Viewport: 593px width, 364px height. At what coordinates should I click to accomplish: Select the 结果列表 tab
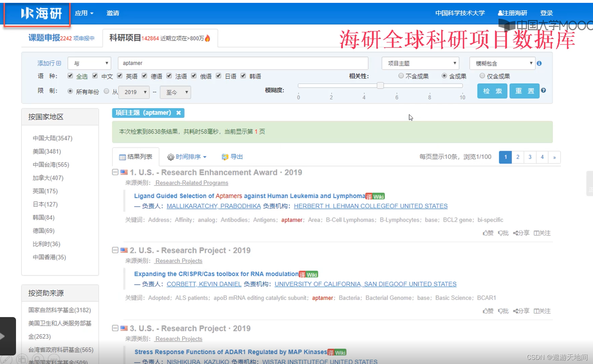pos(135,157)
